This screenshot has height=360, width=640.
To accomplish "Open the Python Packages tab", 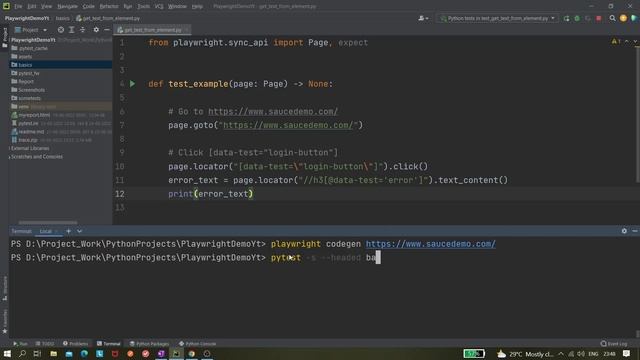I will point(149,344).
